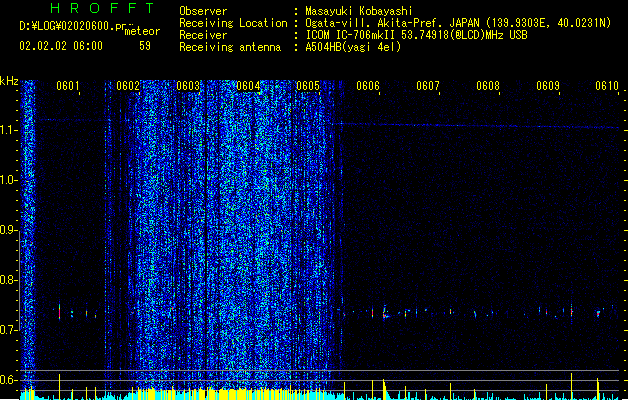629x400 pixels.
Task: Click the kHz axis unit label
Action: (9, 81)
